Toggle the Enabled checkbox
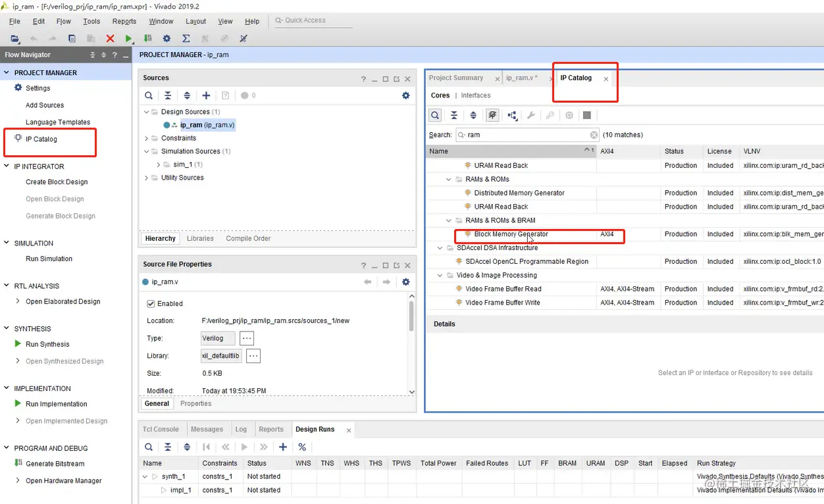824x504 pixels. (151, 303)
